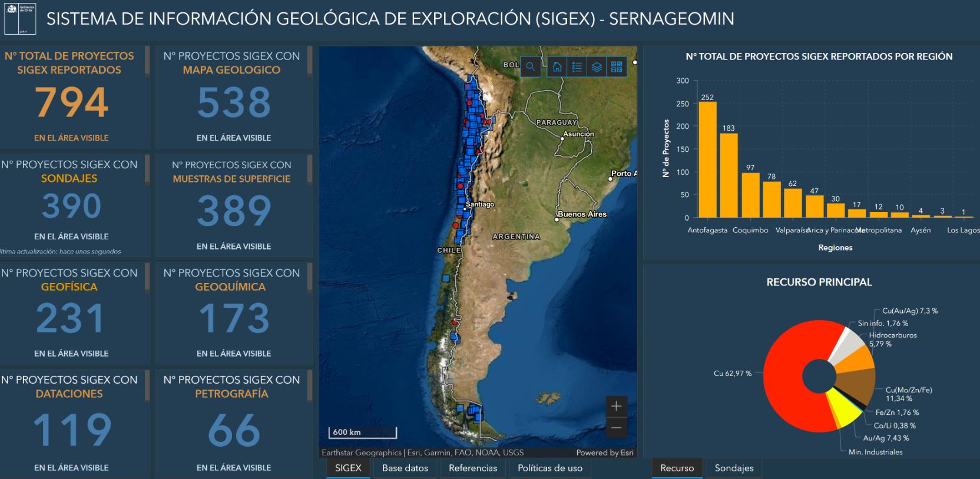Click the Cu 62,97 % pie label

click(733, 373)
